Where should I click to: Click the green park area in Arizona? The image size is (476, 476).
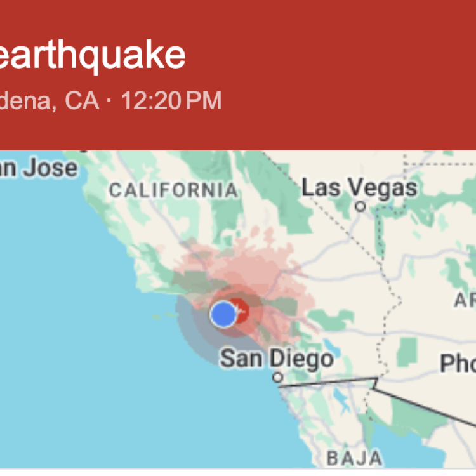(x=407, y=352)
